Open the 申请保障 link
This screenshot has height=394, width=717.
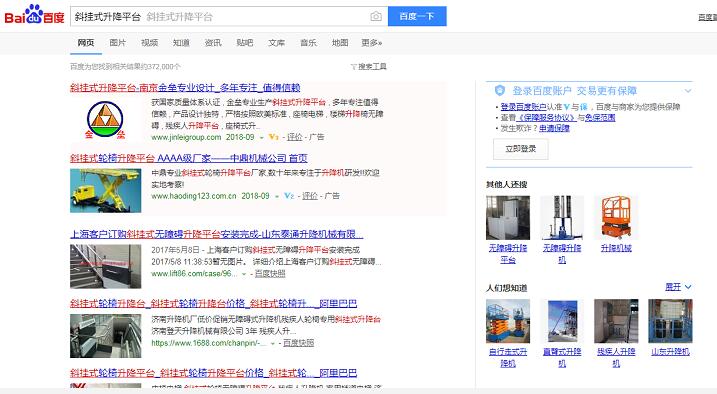pyautogui.click(x=554, y=128)
